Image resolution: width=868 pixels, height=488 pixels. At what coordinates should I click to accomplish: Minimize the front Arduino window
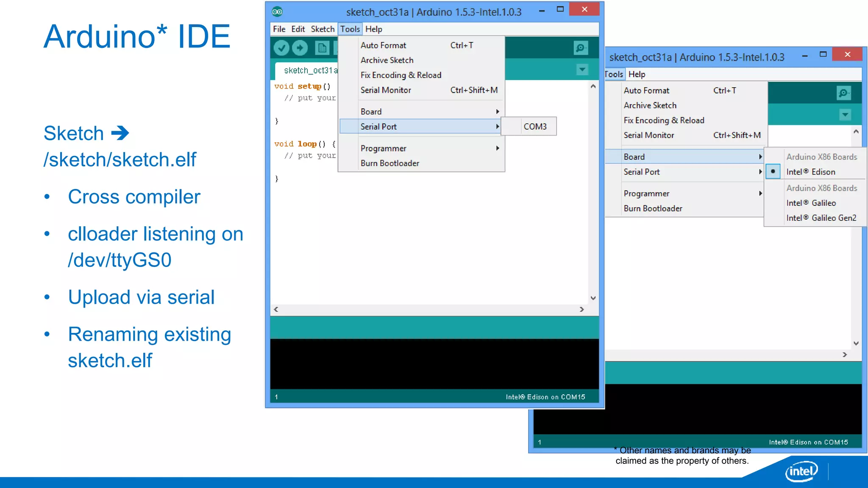(x=542, y=10)
